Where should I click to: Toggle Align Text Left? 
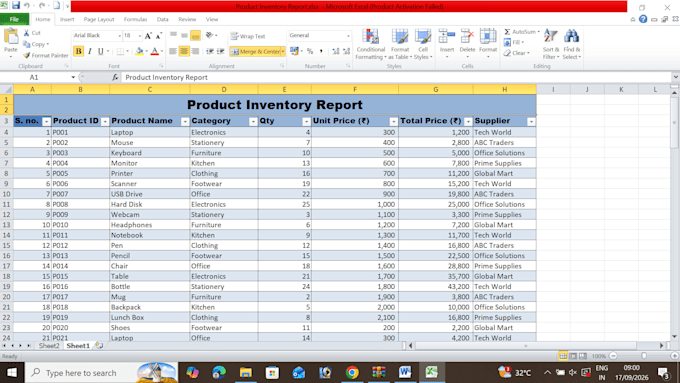coord(173,52)
